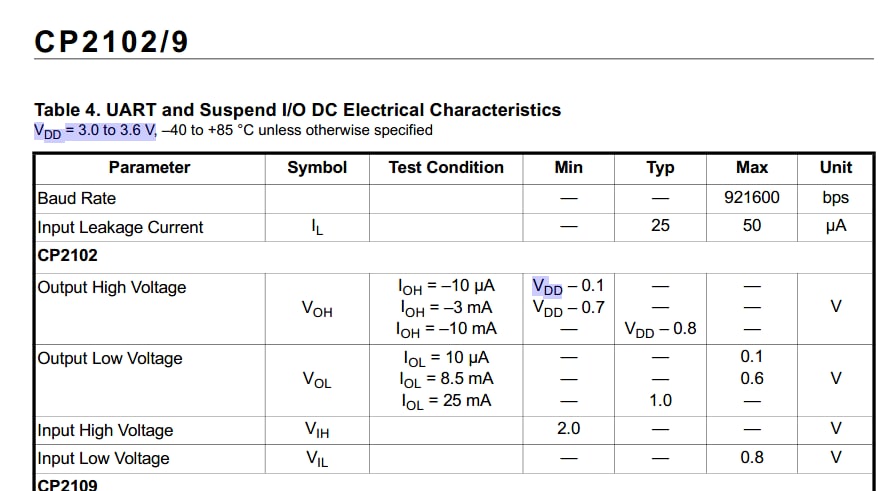Click the VIL symbol cell
Viewport: 895px width, 491px height.
(317, 459)
